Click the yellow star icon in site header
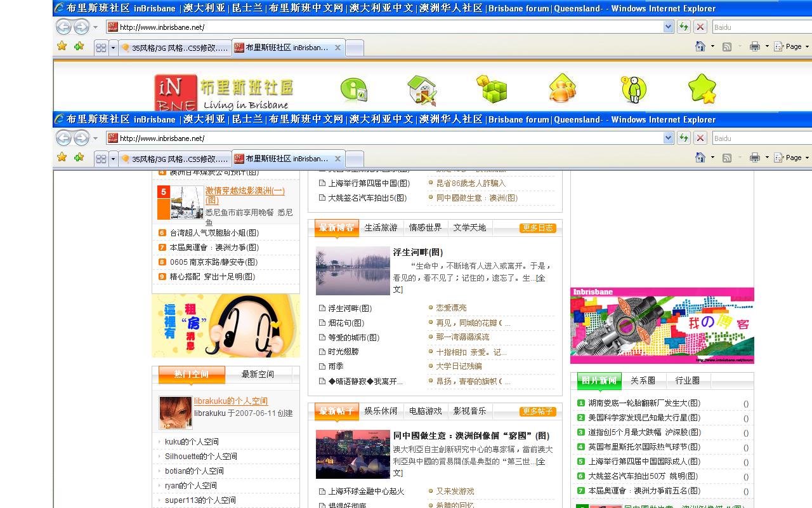The height and width of the screenshot is (508, 812). click(x=702, y=89)
